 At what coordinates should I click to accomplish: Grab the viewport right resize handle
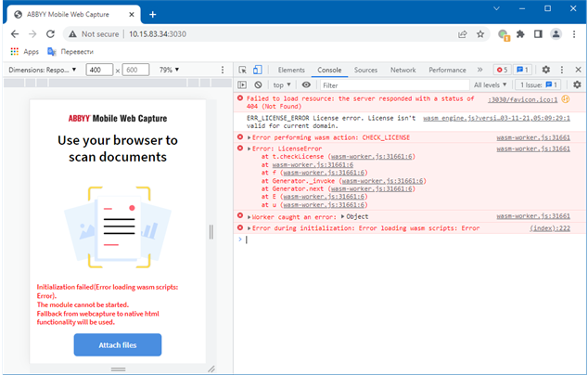211,232
